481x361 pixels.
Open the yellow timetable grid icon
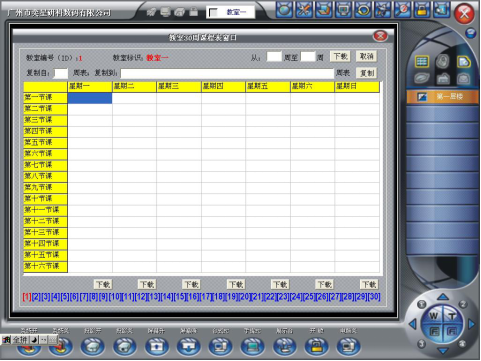point(422,61)
